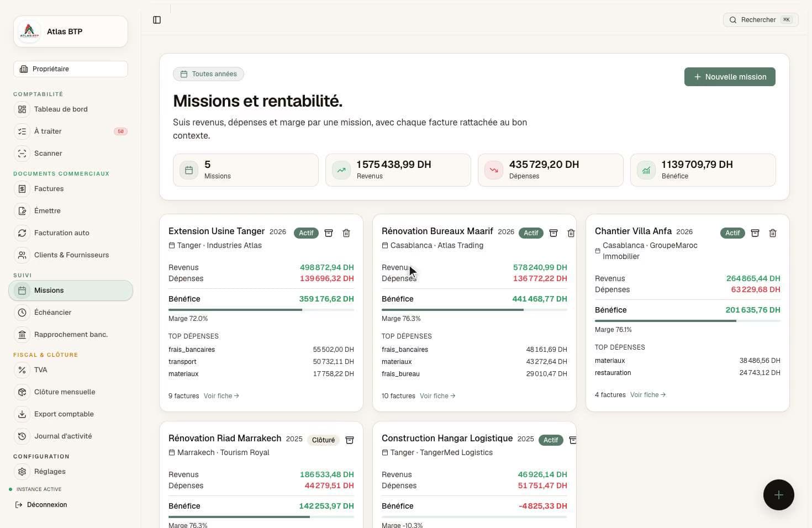Screen dimensions: 812x528
Task: Click the Actif badge on Chantier Villa Anfa
Action: pyautogui.click(x=732, y=233)
